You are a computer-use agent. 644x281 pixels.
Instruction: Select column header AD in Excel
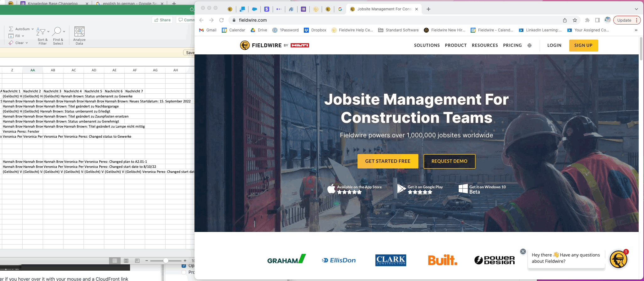[x=94, y=70]
